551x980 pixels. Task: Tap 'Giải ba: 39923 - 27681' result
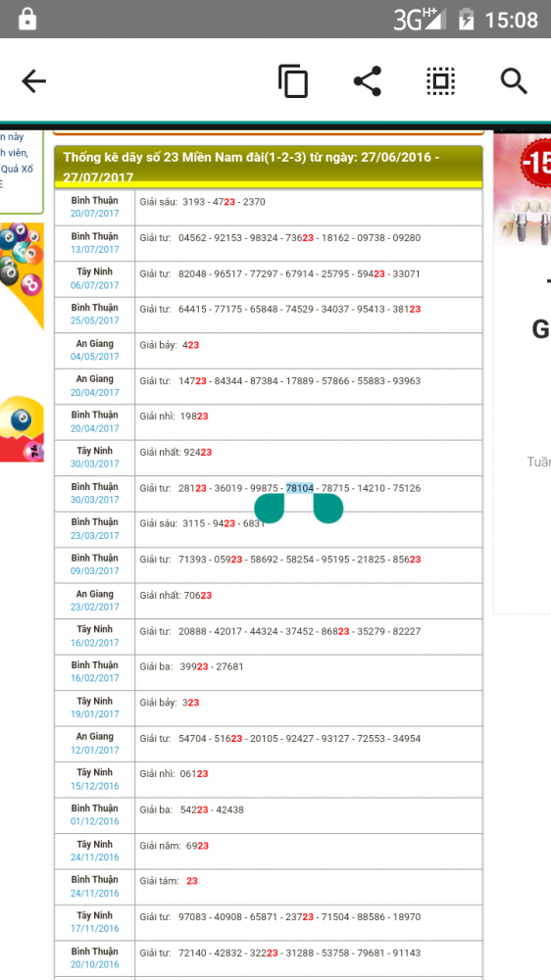pos(191,666)
